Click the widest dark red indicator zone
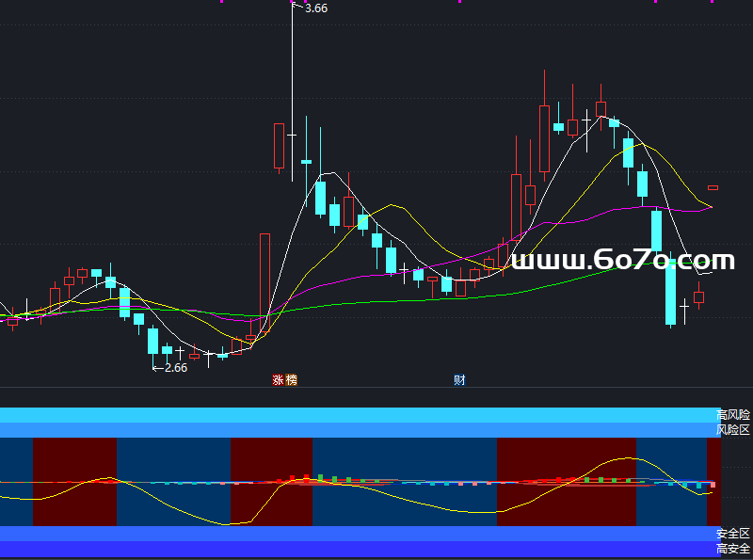 566,481
